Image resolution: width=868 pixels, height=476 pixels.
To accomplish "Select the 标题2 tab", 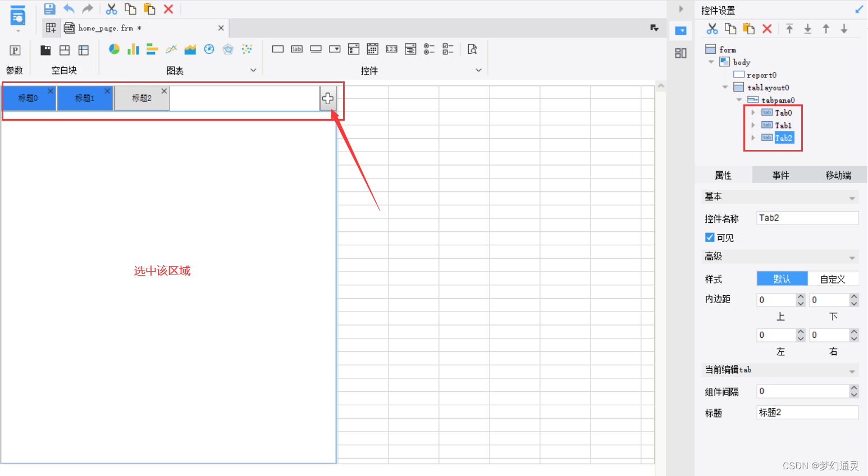I will click(x=142, y=98).
